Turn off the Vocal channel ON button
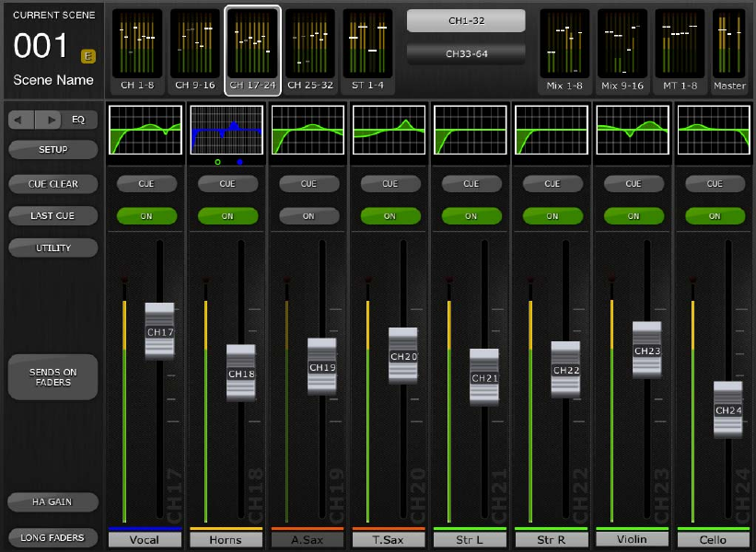Image resolution: width=756 pixels, height=552 pixels. (146, 216)
